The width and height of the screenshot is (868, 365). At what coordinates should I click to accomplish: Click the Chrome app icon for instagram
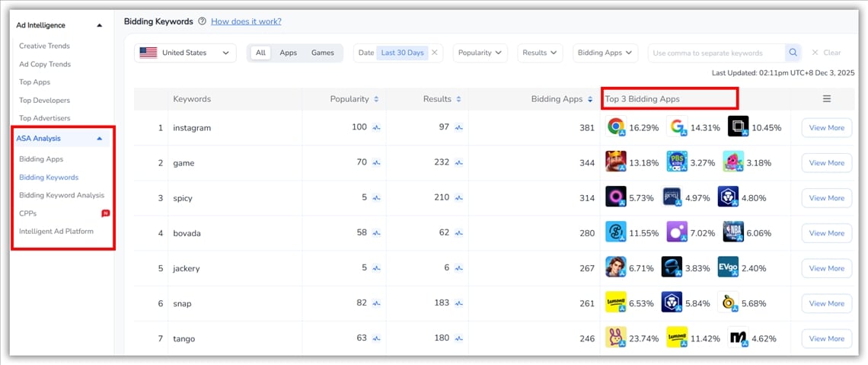[x=616, y=127]
